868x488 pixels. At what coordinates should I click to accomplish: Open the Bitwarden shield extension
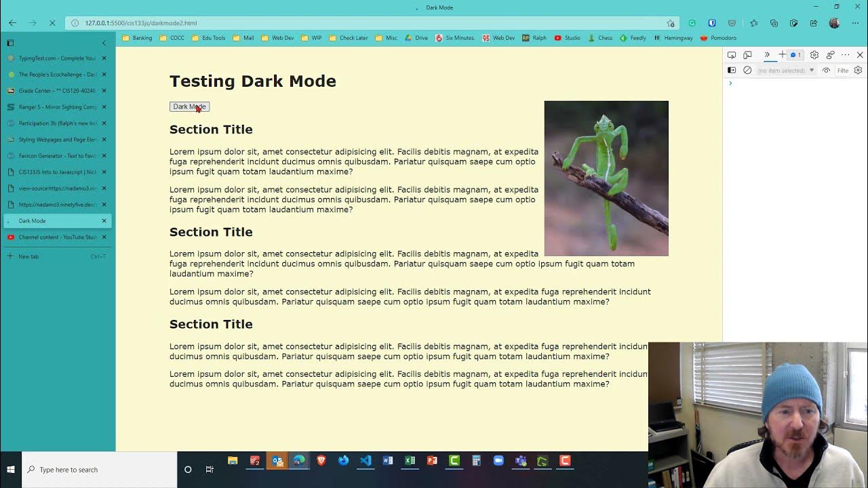(711, 23)
